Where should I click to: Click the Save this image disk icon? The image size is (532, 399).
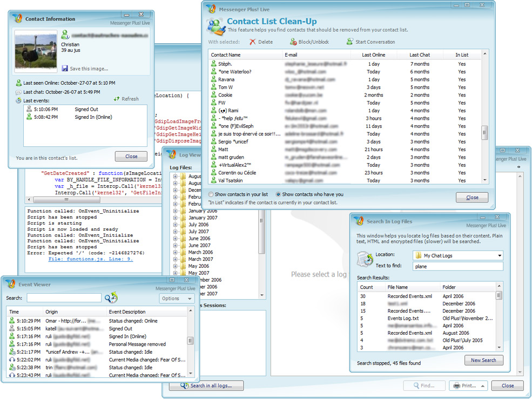[x=65, y=69]
